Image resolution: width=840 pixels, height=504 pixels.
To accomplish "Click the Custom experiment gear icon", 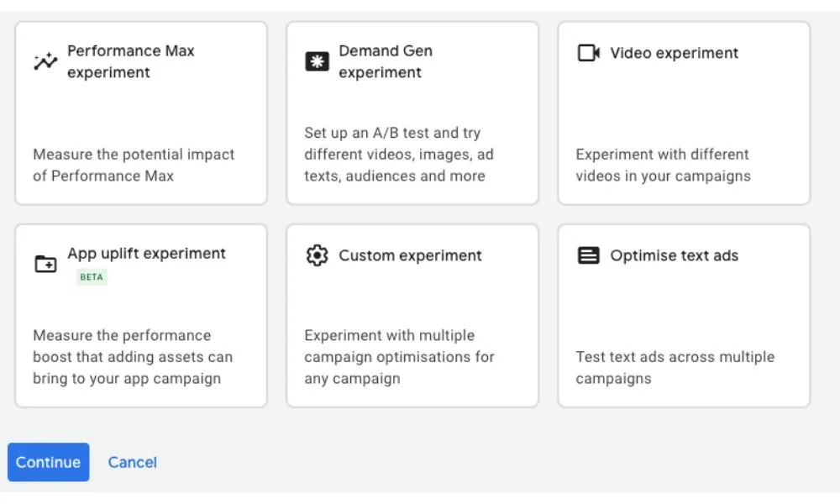I will [317, 255].
